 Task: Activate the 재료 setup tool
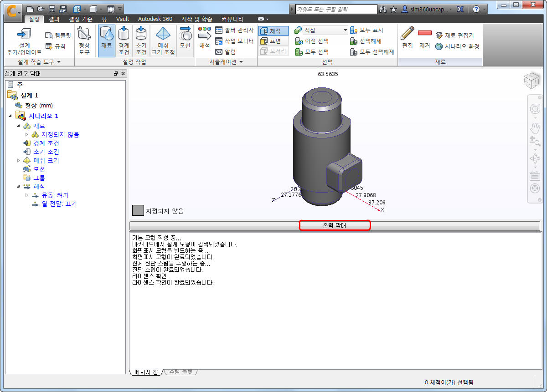click(x=107, y=41)
